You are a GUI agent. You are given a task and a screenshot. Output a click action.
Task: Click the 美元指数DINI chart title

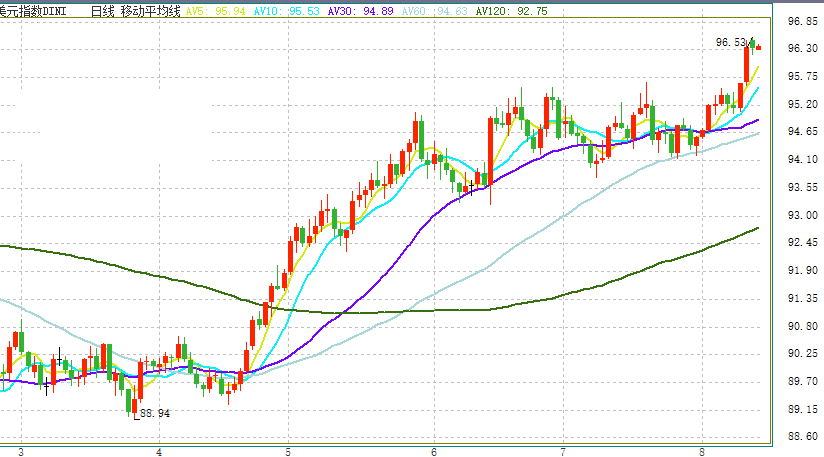[36, 10]
